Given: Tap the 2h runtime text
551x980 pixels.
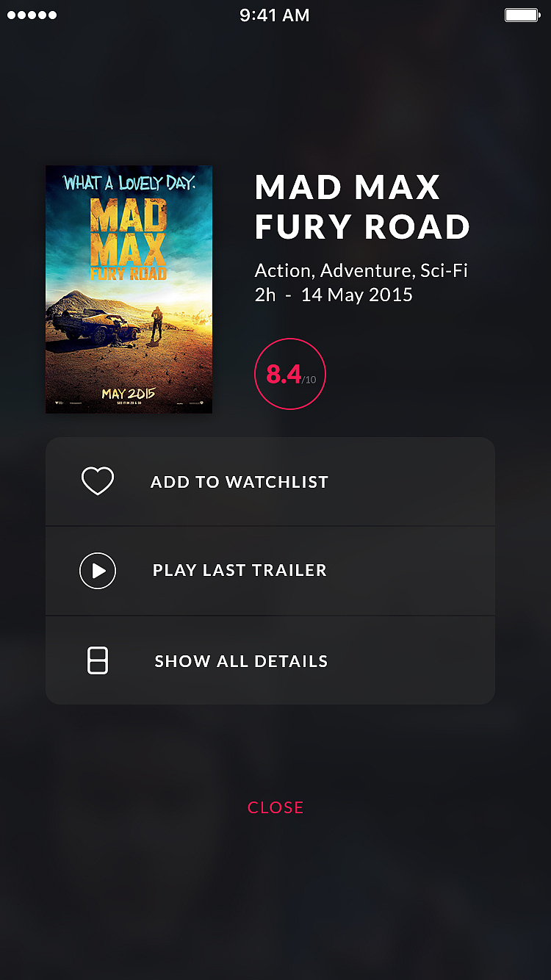Looking at the screenshot, I should pos(265,295).
